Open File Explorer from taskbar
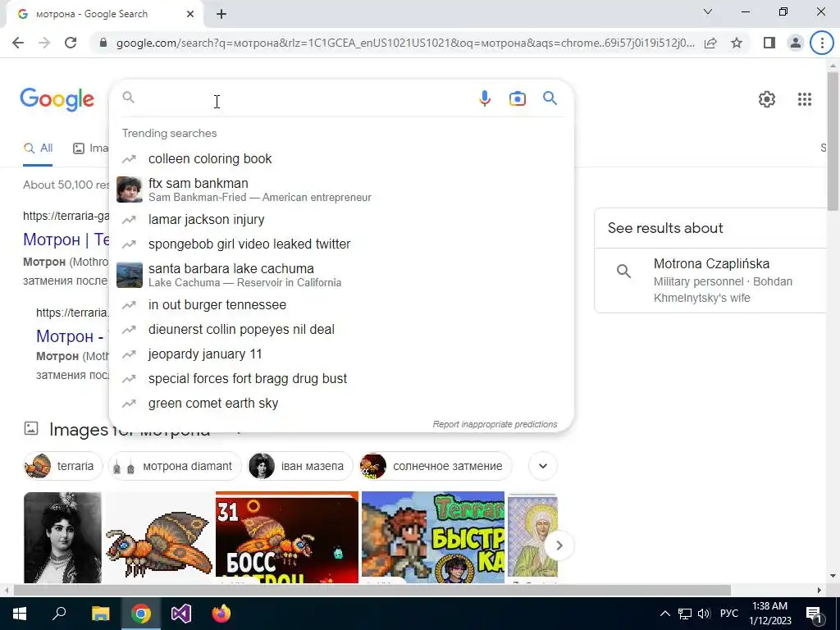The height and width of the screenshot is (630, 840). pos(100,614)
